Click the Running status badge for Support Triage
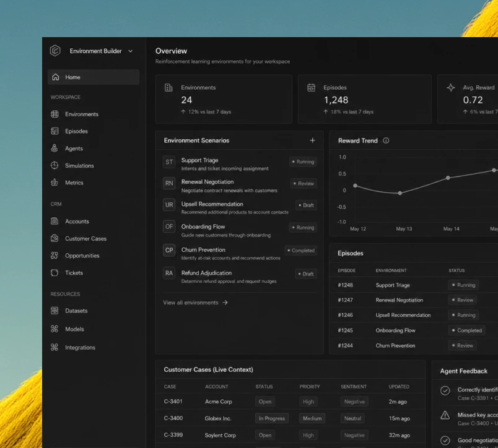Image resolution: width=498 pixels, height=448 pixels. point(303,162)
